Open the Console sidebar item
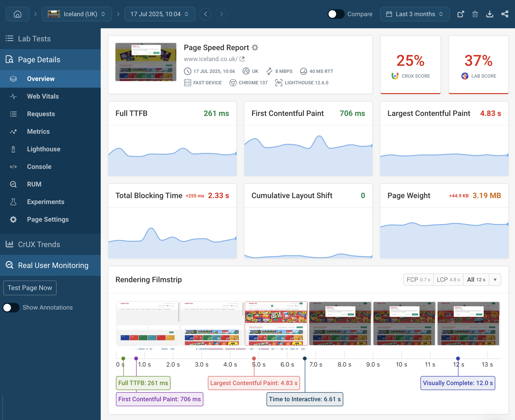The width and height of the screenshot is (515, 420). 50,167
